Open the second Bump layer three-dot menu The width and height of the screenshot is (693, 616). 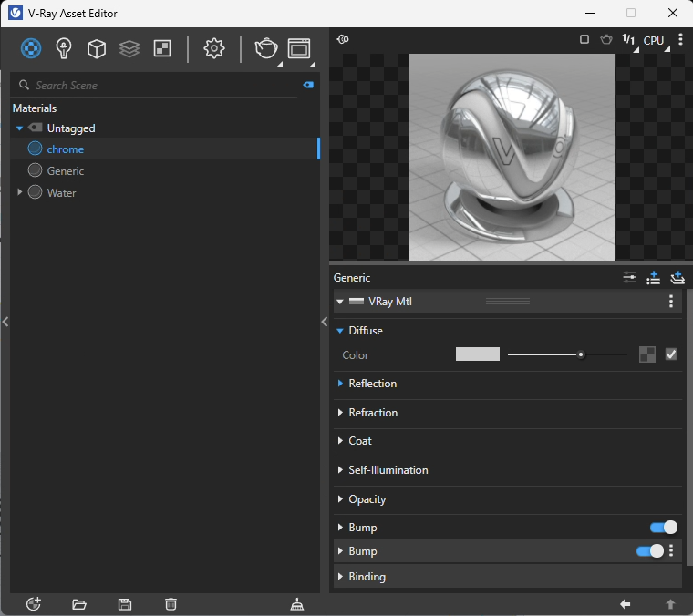[x=671, y=551]
